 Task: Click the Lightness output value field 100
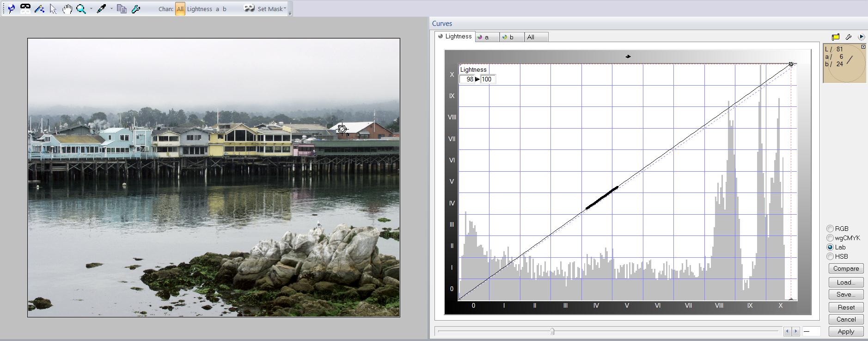[x=488, y=79]
